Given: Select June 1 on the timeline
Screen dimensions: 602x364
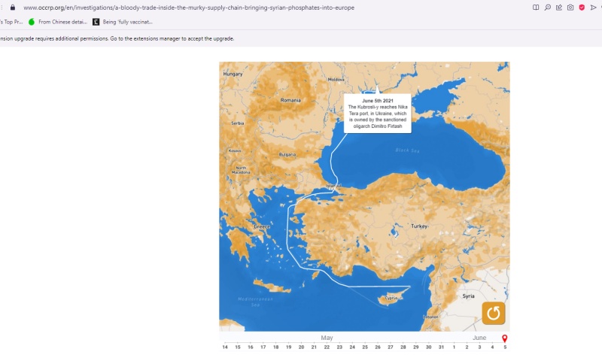Looking at the screenshot, I should point(454,347).
